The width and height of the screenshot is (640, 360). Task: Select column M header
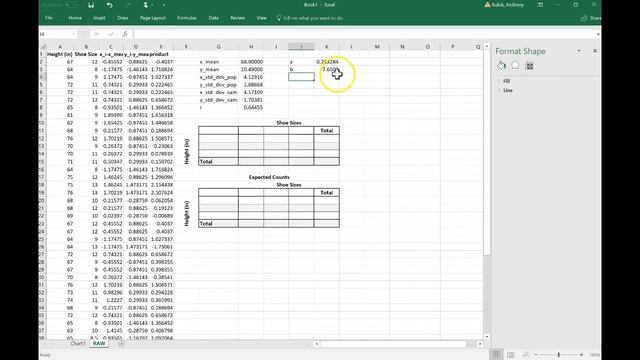377,47
